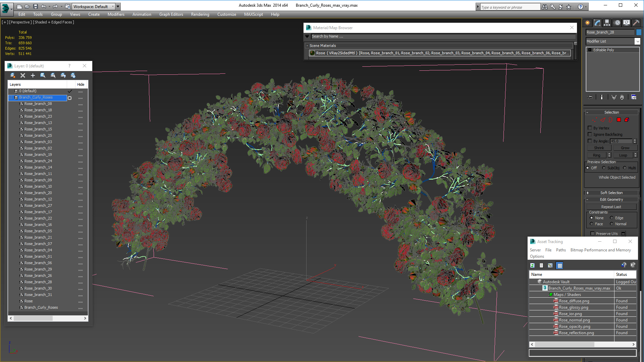Enable Ignore Backfacing in Selection panel
This screenshot has height=362, width=644.
(x=590, y=134)
